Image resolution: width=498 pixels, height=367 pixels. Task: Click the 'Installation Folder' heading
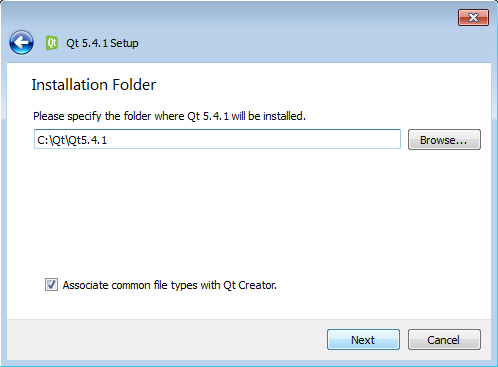(94, 85)
